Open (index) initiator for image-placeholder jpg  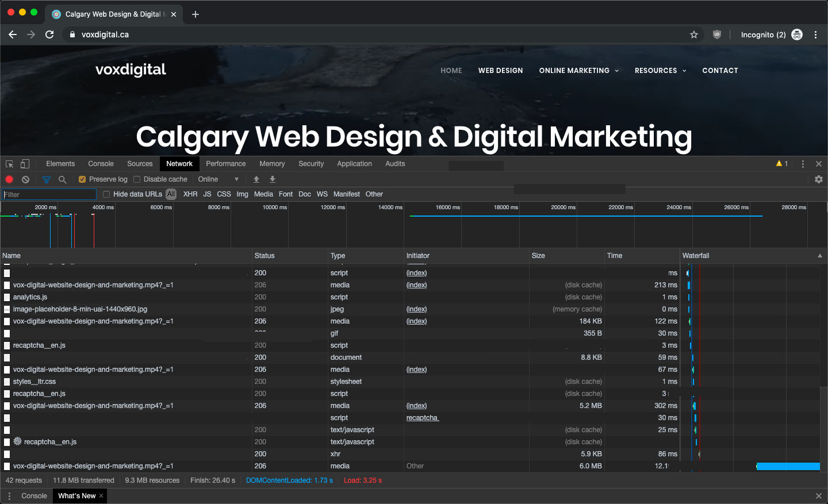(416, 309)
